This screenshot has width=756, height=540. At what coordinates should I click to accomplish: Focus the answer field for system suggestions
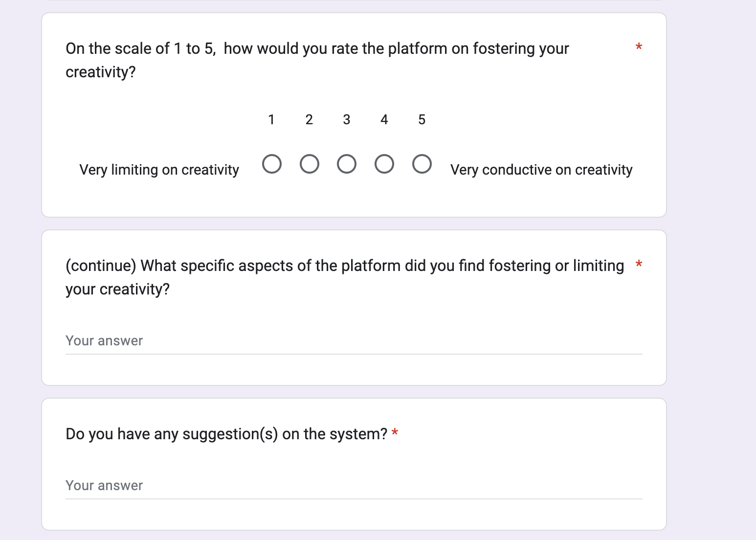point(354,486)
